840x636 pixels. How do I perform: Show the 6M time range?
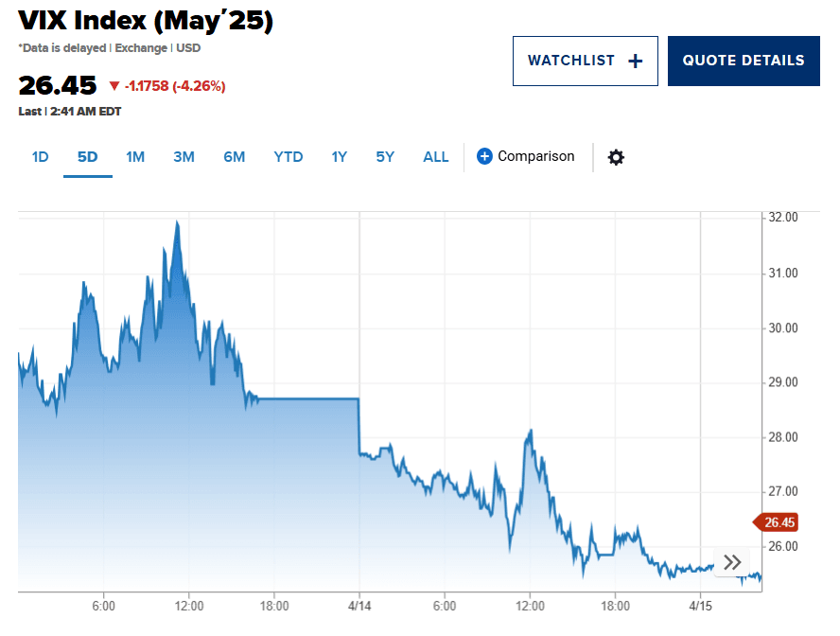click(234, 157)
